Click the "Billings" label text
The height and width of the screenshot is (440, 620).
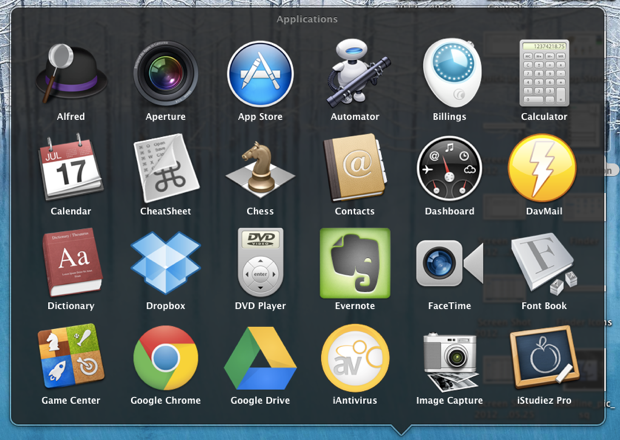coord(449,117)
